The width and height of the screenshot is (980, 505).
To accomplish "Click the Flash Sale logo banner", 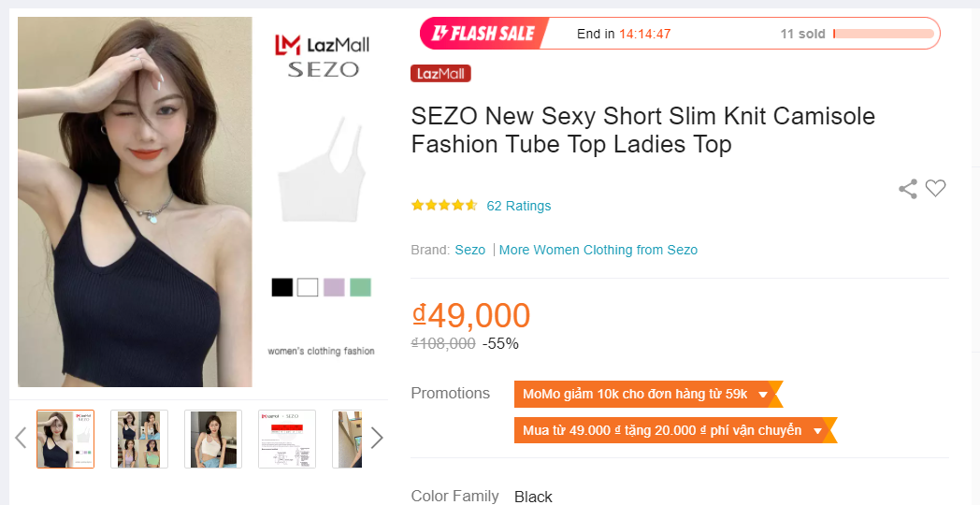I will click(483, 34).
